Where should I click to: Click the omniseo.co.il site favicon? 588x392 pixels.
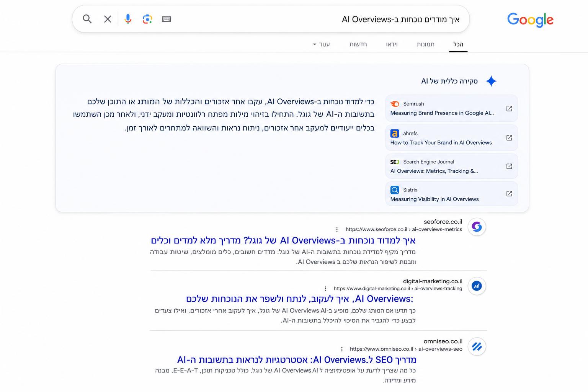click(x=477, y=346)
